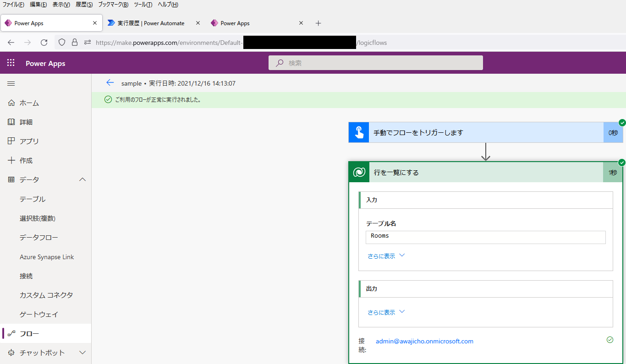Click the plus icon beside 作成

coord(11,160)
